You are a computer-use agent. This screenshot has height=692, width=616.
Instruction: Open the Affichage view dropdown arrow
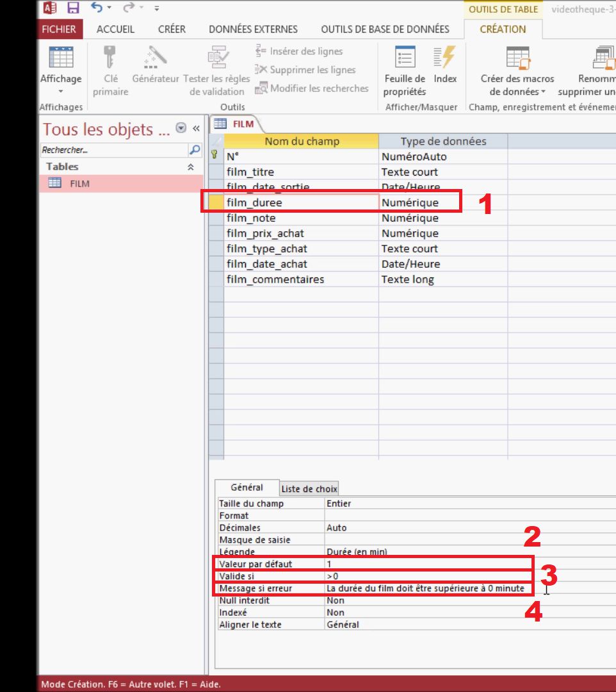pyautogui.click(x=61, y=92)
